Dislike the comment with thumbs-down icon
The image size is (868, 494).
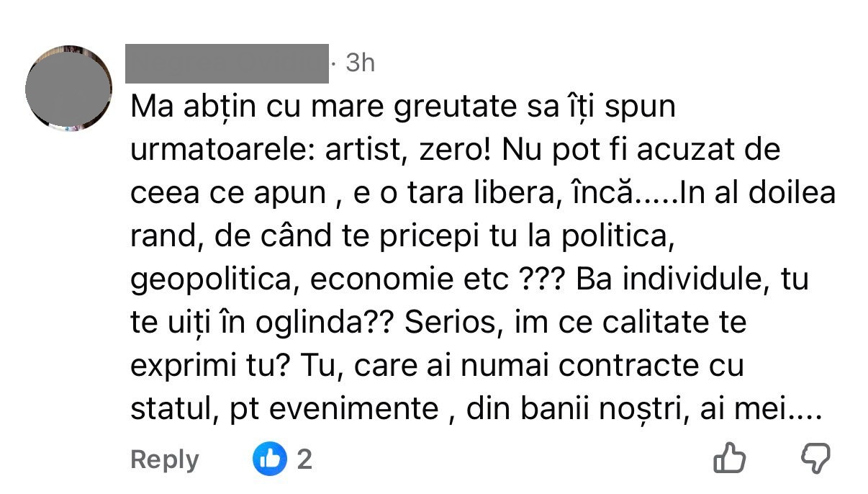815,458
